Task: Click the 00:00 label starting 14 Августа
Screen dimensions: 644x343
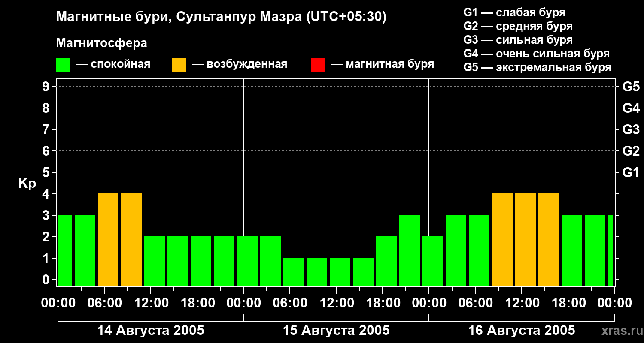Action: tap(58, 303)
